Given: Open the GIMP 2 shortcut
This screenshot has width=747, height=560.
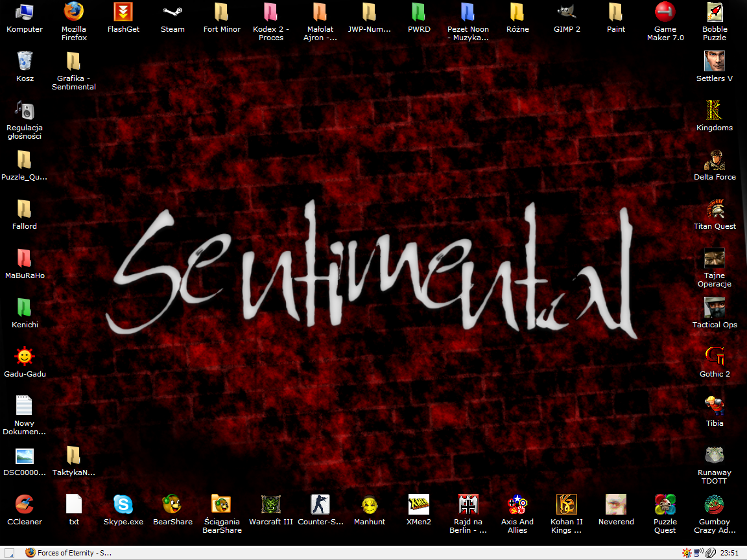Looking at the screenshot, I should tap(567, 12).
